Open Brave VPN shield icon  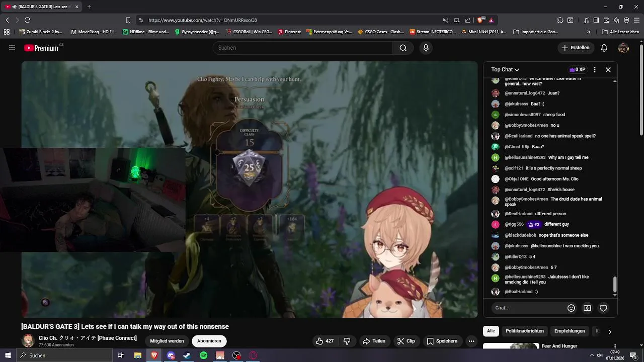626,20
